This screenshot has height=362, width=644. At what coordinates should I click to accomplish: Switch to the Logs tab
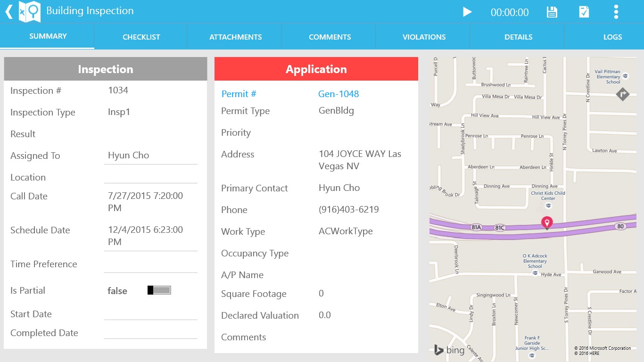[612, 36]
